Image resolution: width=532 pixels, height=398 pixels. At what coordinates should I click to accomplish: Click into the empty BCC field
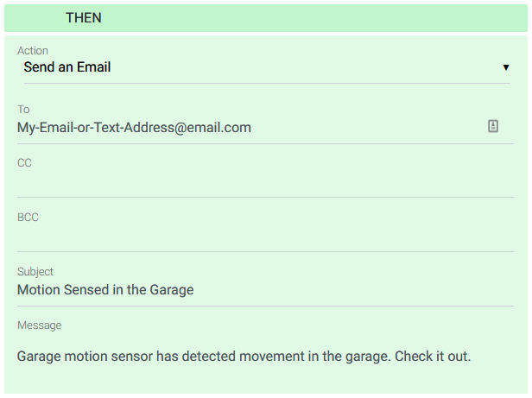tap(259, 237)
